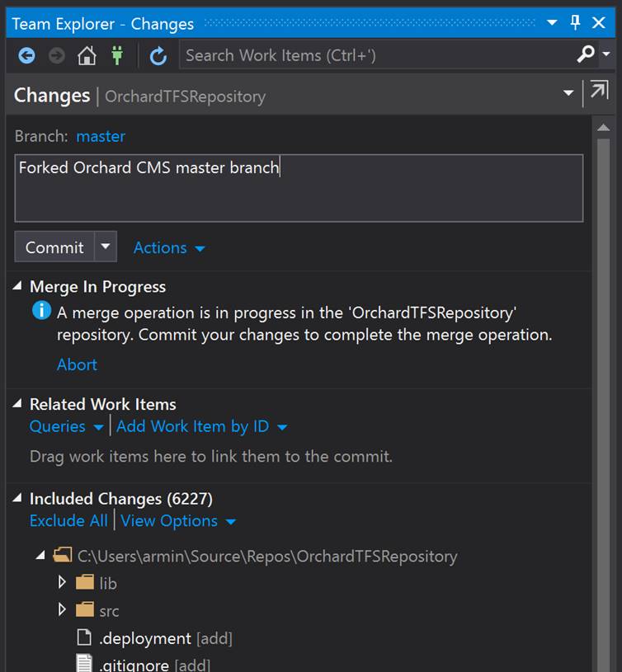Collapse the Merge In Progress section
The width and height of the screenshot is (622, 672).
17,286
